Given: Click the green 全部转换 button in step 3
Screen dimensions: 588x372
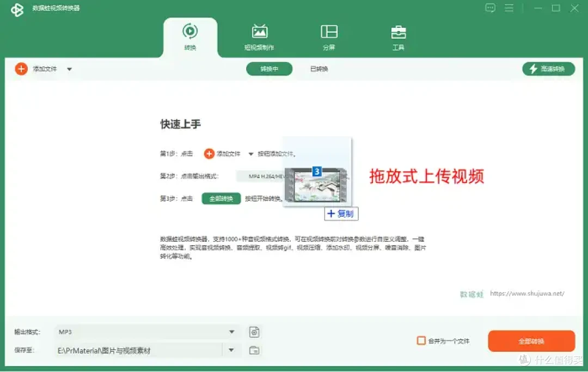Looking at the screenshot, I should (221, 198).
